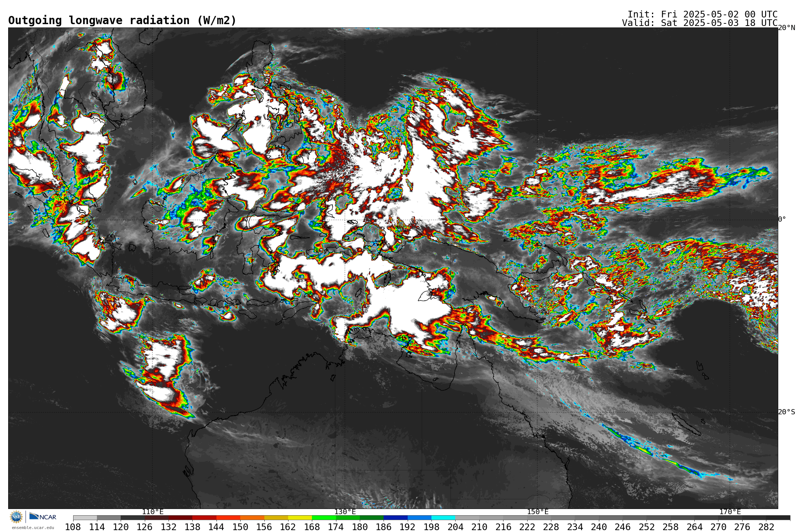This screenshot has width=802, height=532.
Task: Click the colorbar value 282
Action: (x=766, y=527)
